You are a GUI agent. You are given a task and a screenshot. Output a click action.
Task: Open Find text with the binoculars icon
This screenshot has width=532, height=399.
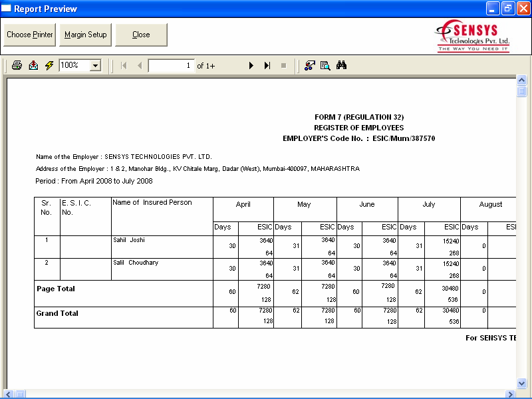pyautogui.click(x=341, y=65)
